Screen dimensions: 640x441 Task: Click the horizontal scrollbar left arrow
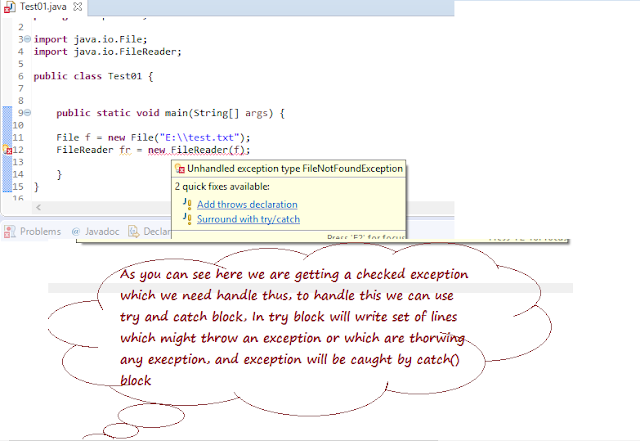[38, 207]
